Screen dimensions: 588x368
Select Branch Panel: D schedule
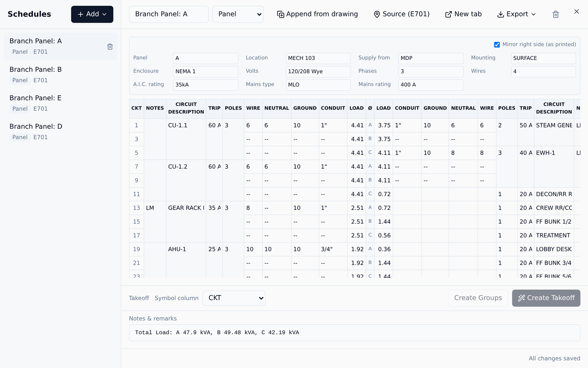point(60,131)
